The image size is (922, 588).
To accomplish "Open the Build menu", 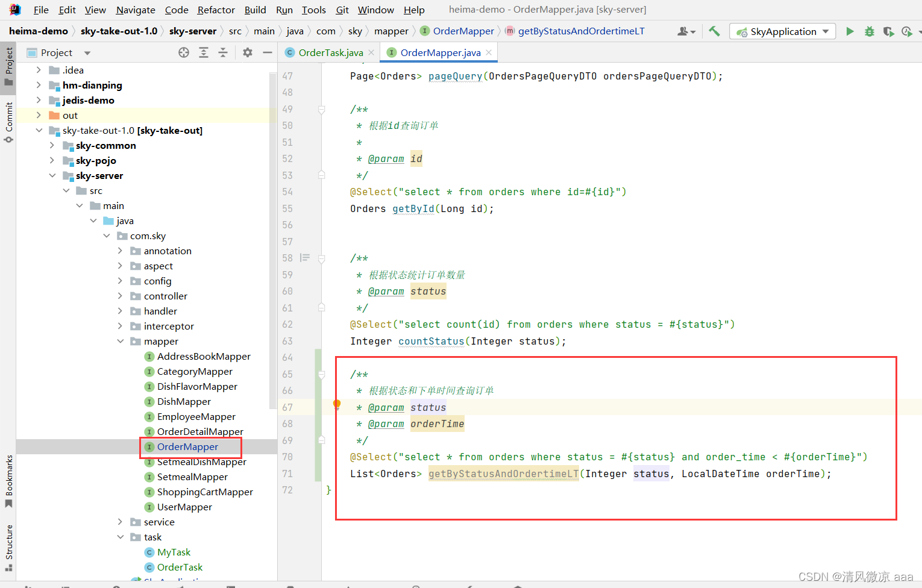I will (255, 10).
